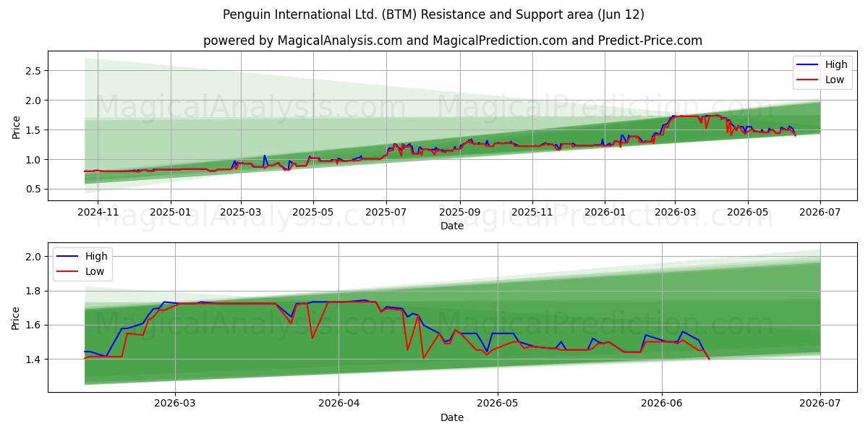Click the 2026-05 tick label on bottom chart
This screenshot has height=434, width=868.
pos(498,404)
